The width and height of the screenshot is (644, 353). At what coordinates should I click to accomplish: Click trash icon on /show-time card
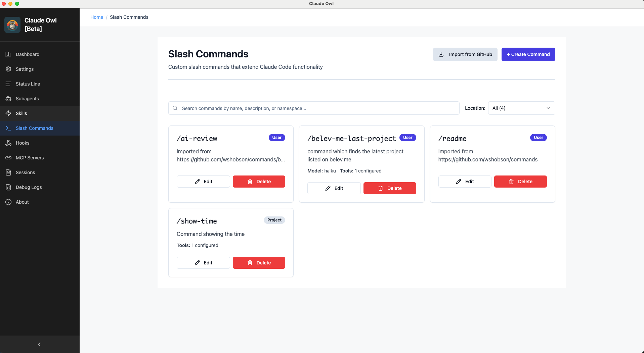tap(250, 263)
